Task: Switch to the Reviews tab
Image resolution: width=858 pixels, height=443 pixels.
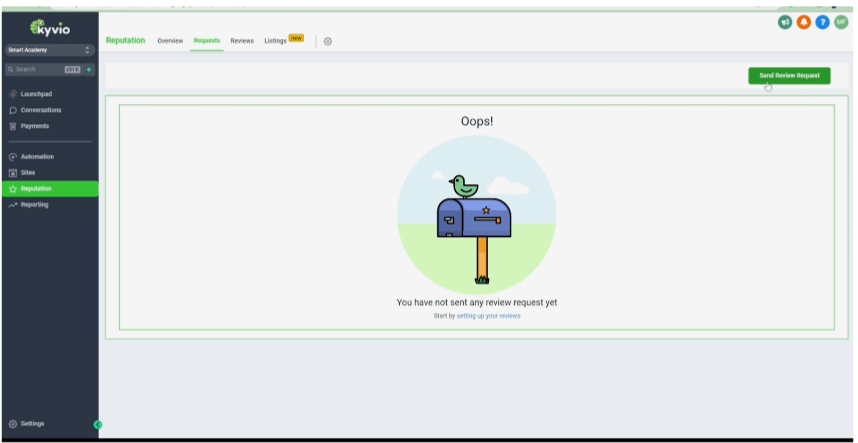Action: (x=242, y=41)
